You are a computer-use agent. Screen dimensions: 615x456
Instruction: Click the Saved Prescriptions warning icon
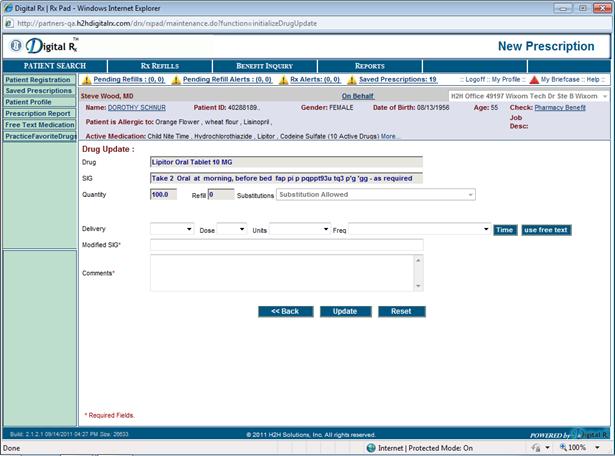[x=353, y=79]
